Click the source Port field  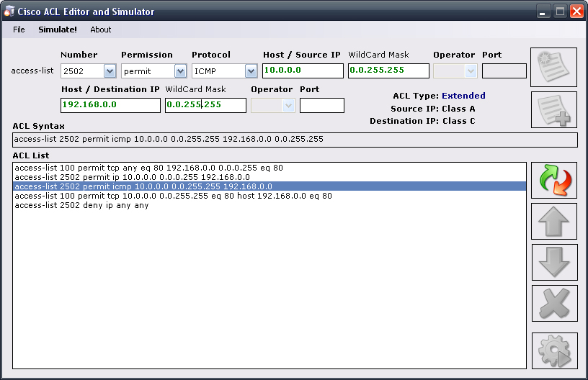[504, 71]
